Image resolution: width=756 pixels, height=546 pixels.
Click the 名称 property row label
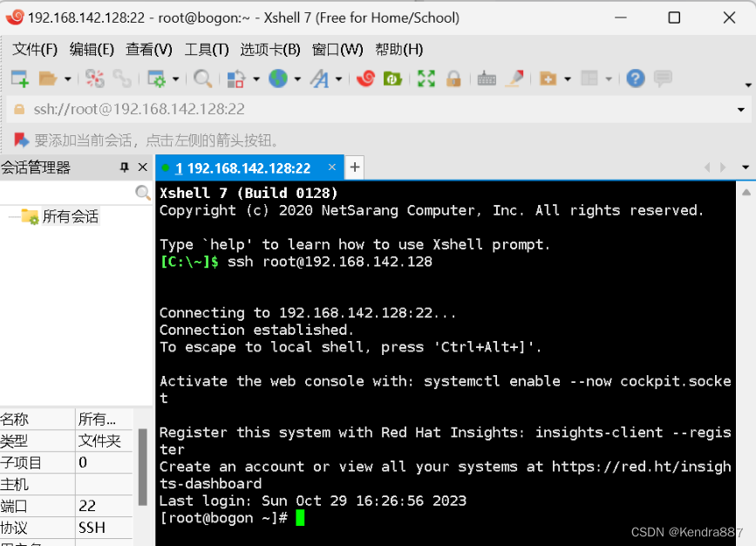pos(15,419)
